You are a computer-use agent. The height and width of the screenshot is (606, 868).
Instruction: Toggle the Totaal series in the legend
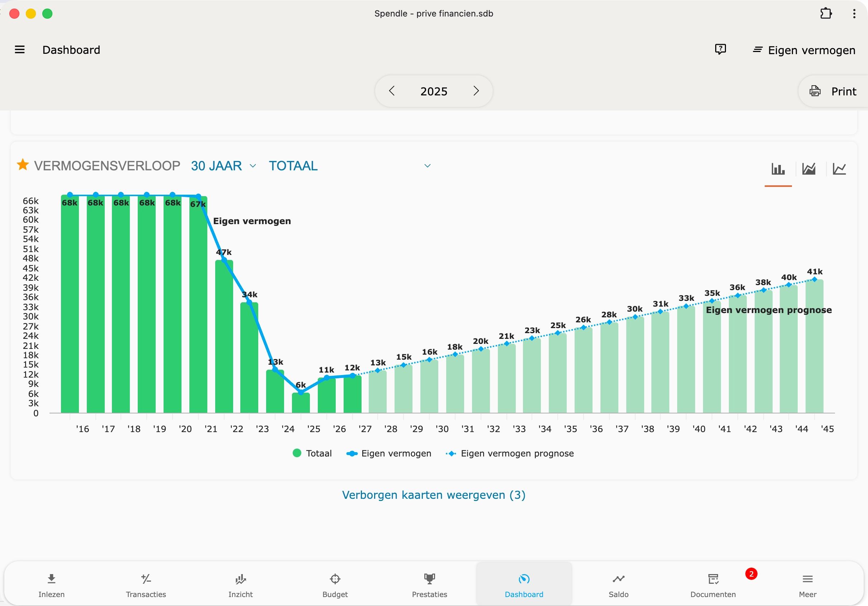coord(312,453)
